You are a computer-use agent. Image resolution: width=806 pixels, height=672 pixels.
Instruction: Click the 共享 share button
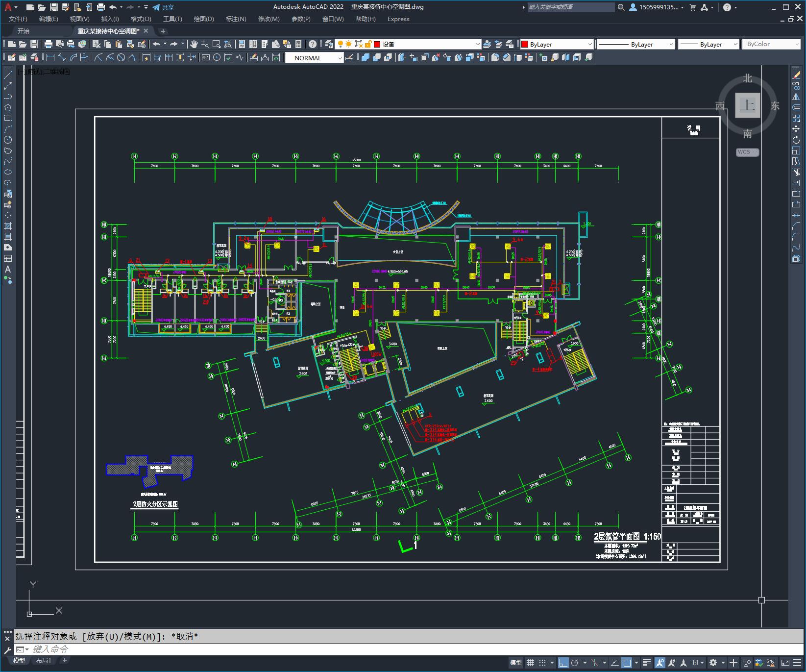pos(163,7)
